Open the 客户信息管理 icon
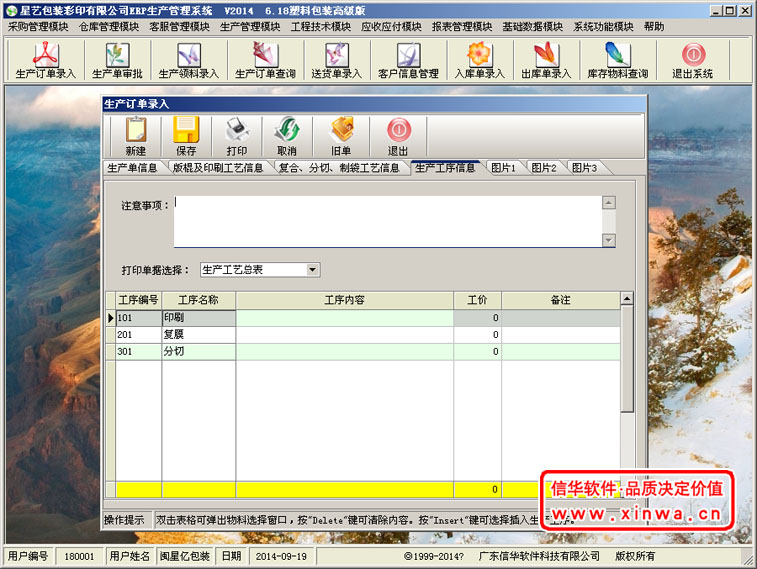Screen dimensions: 757x569 tap(408, 60)
